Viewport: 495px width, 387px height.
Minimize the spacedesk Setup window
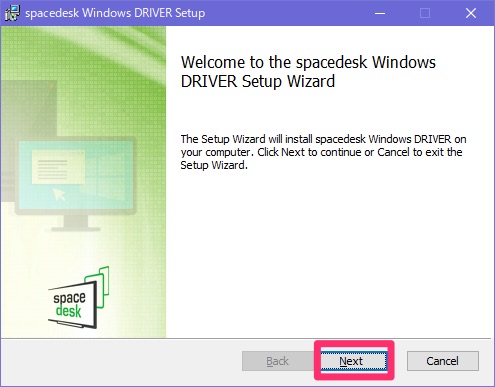pos(380,13)
